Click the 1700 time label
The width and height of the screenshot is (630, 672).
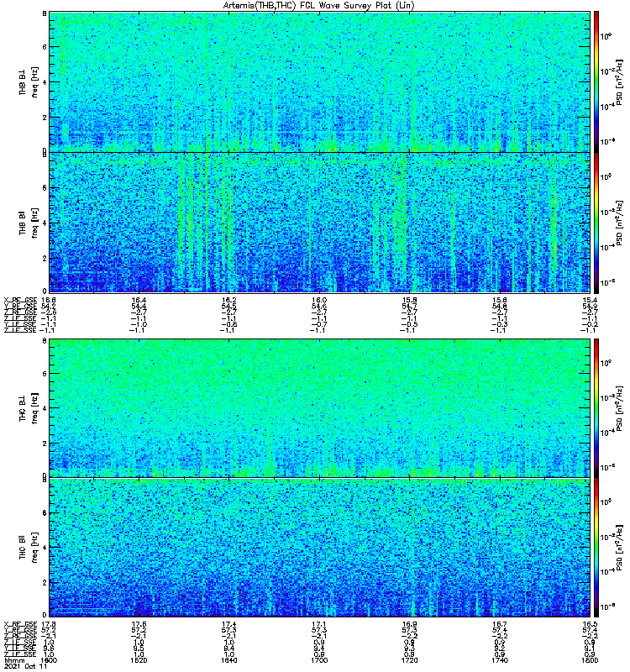pos(319,660)
